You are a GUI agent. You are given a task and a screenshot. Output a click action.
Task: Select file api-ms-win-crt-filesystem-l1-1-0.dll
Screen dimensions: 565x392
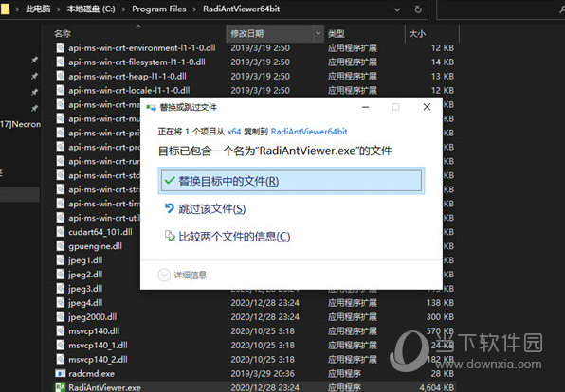click(137, 62)
